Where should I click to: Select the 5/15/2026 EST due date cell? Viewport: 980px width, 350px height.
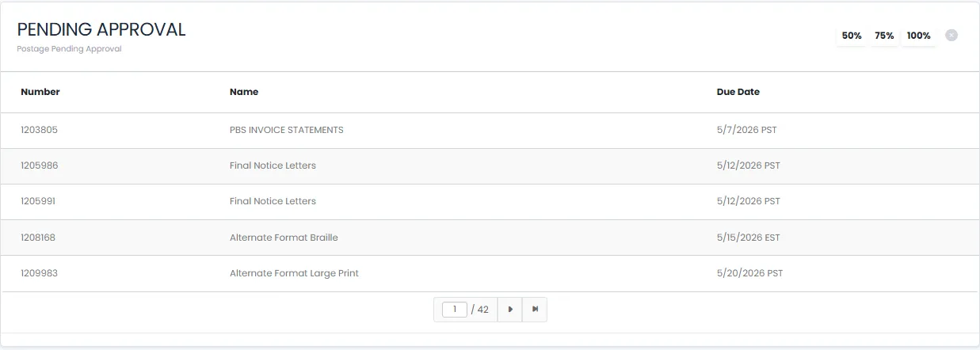749,238
